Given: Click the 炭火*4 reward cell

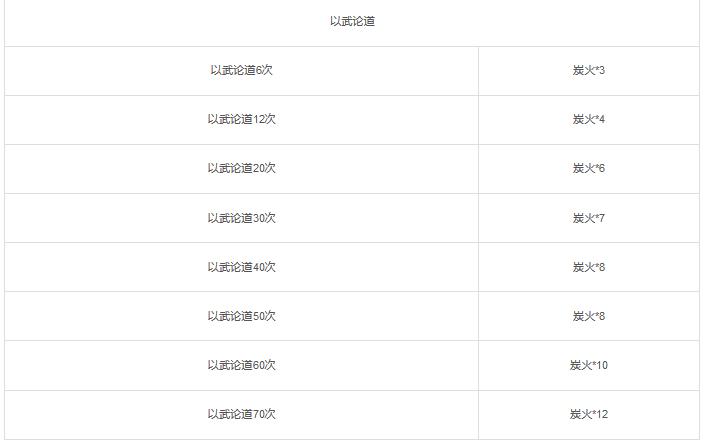Looking at the screenshot, I should [588, 119].
